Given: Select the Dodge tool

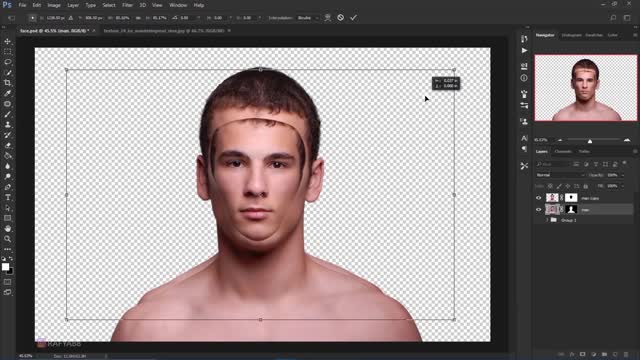Looking at the screenshot, I should pyautogui.click(x=7, y=177).
